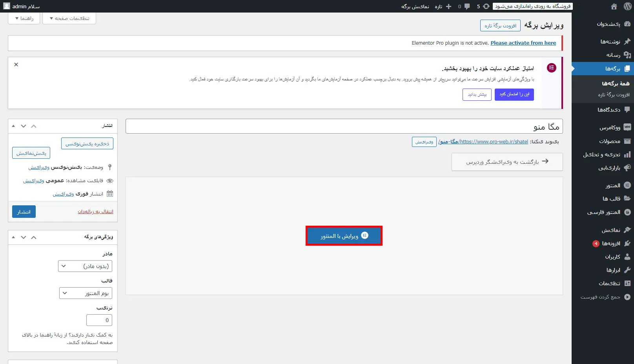This screenshot has height=364, width=634.
Task: Move ویژگی‌های برگه panel down arrow
Action: click(24, 237)
